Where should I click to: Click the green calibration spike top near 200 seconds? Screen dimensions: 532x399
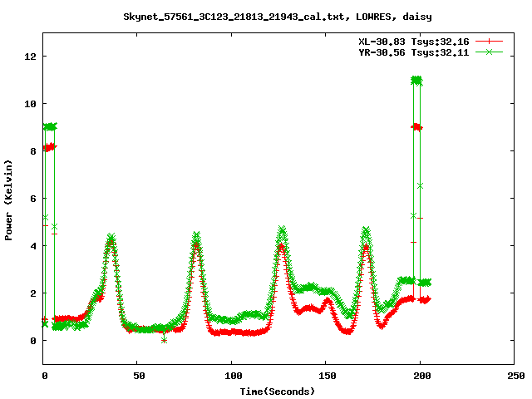click(416, 81)
